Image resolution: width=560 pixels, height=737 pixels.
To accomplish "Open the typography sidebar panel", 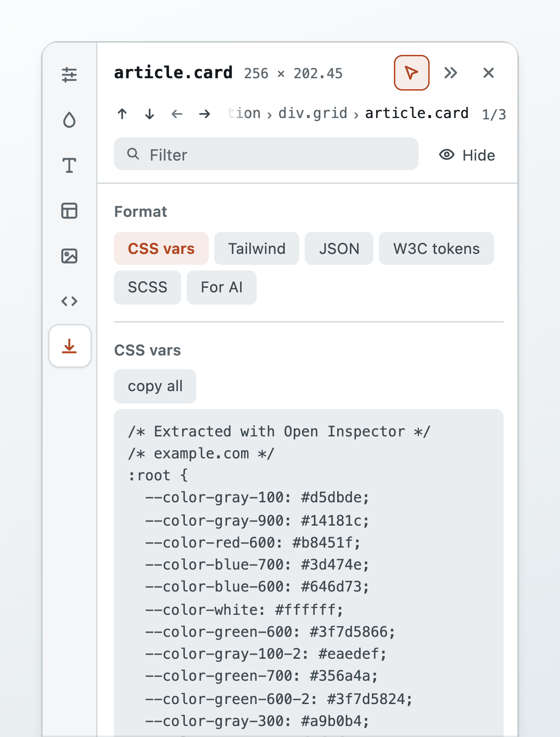I will click(70, 165).
